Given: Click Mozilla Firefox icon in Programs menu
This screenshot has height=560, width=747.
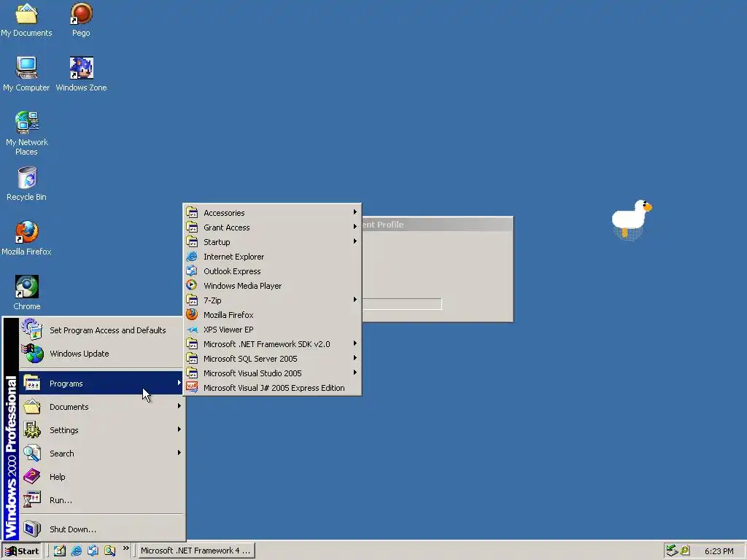Looking at the screenshot, I should (x=192, y=314).
